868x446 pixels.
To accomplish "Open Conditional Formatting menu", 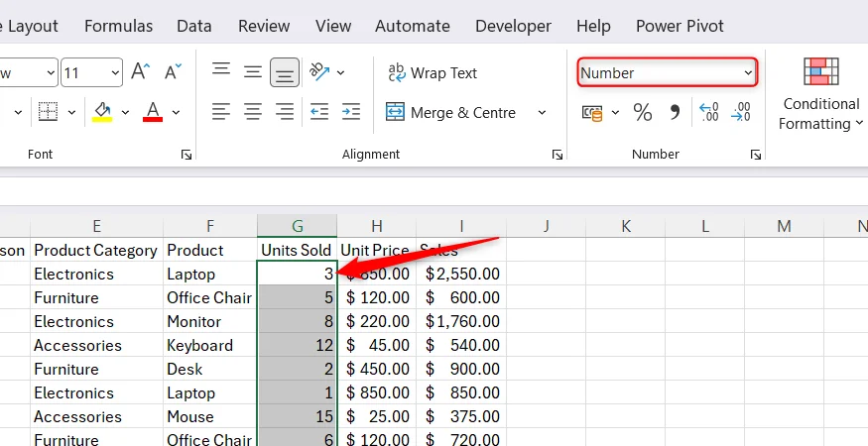I will [x=821, y=94].
